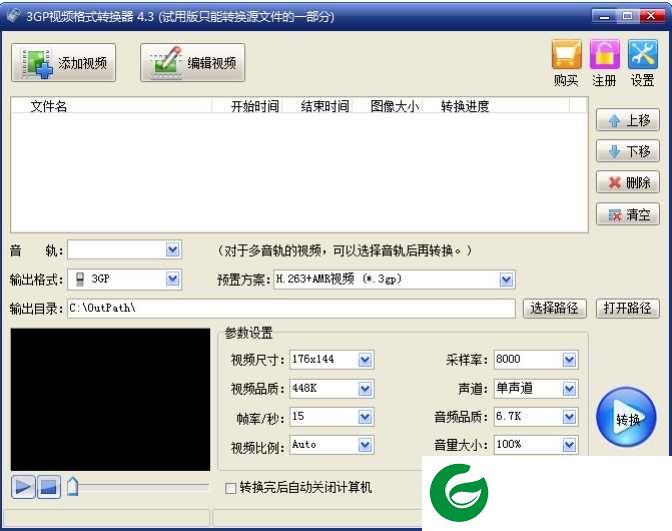The image size is (672, 531).
Task: Open the 编辑视频 edit video tool
Action: (x=192, y=63)
